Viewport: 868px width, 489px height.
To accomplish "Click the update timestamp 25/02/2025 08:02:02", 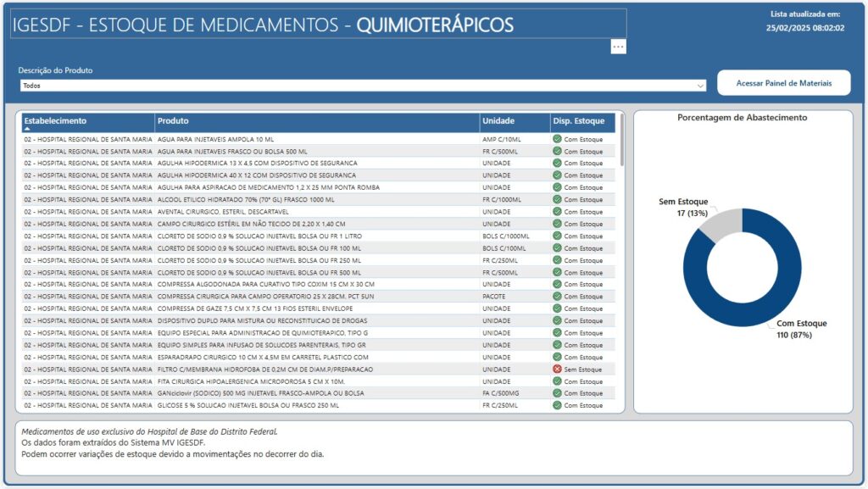I will tap(805, 28).
